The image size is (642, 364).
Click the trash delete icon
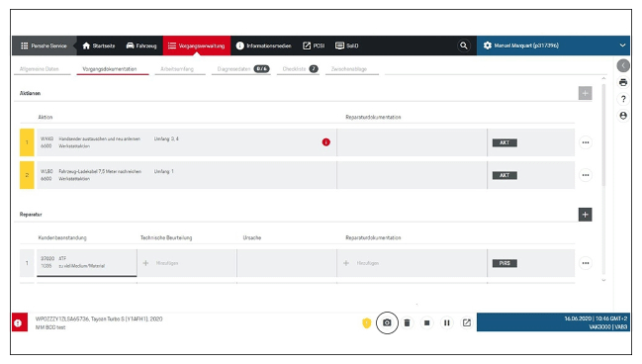pyautogui.click(x=407, y=323)
